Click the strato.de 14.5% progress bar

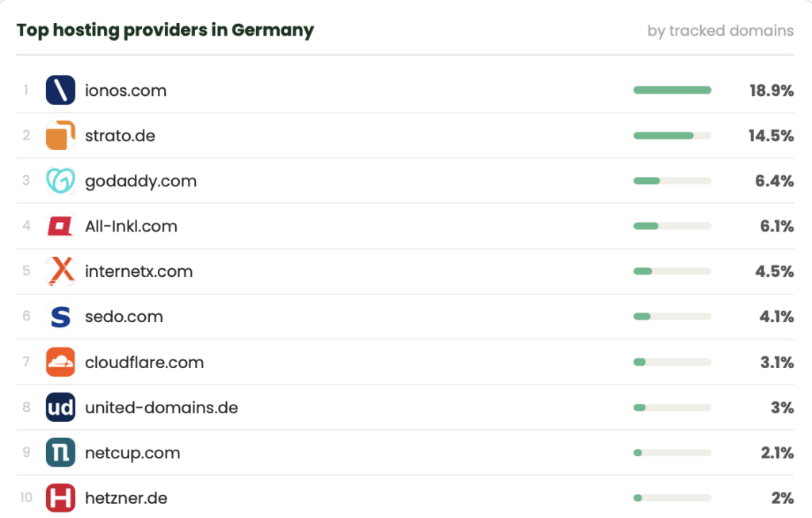point(672,136)
